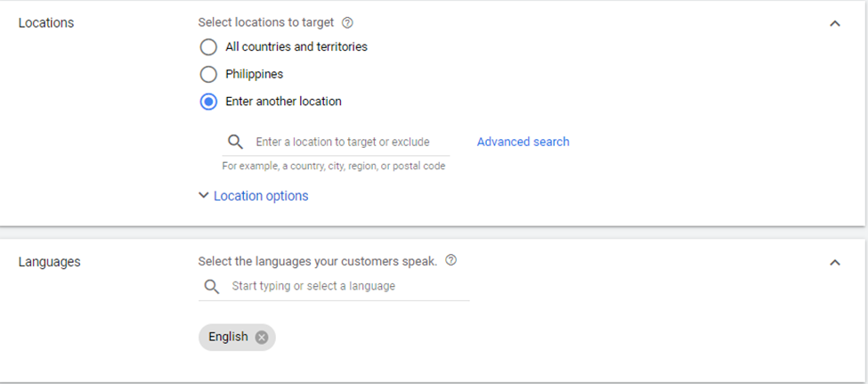Open Advanced search link
This screenshot has width=868, height=384.
[x=523, y=142]
